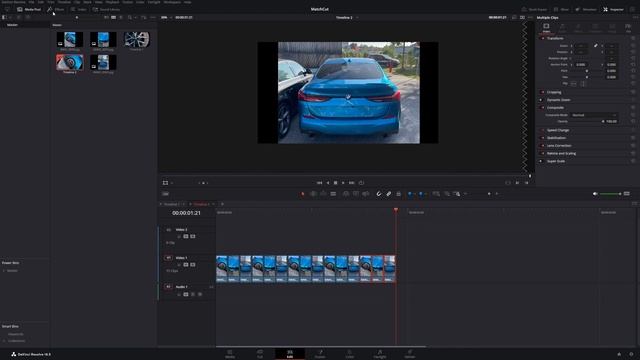This screenshot has height=360, width=640.
Task: Play the timeline forward
Action: point(343,183)
